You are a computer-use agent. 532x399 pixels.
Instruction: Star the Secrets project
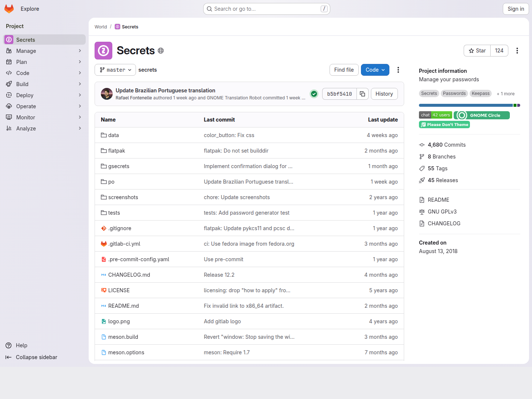[477, 51]
